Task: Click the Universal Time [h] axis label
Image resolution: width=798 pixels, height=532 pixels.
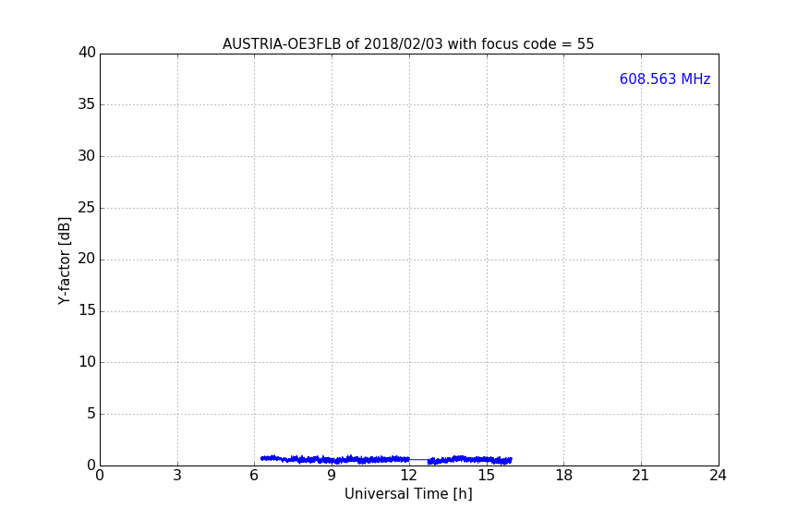Action: pyautogui.click(x=408, y=494)
